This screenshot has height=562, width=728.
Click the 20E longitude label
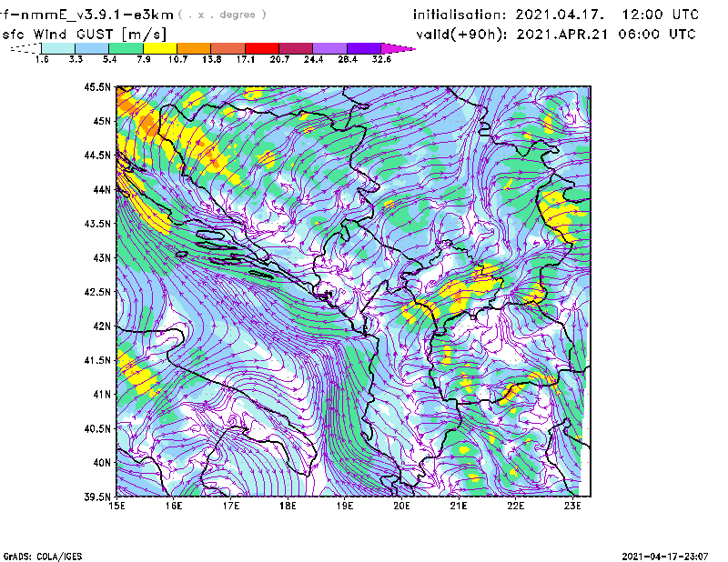401,506
